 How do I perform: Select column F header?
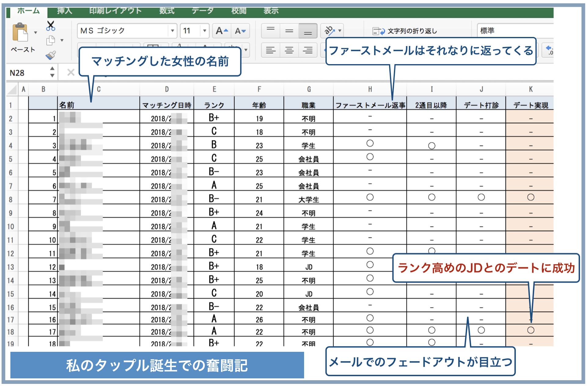[x=259, y=89]
